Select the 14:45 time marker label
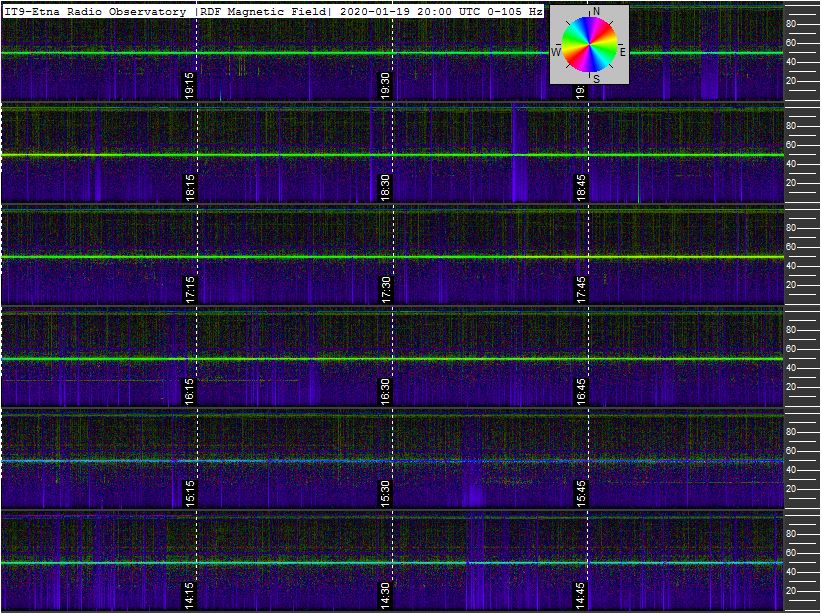Image resolution: width=821 pixels, height=614 pixels. coord(581,596)
